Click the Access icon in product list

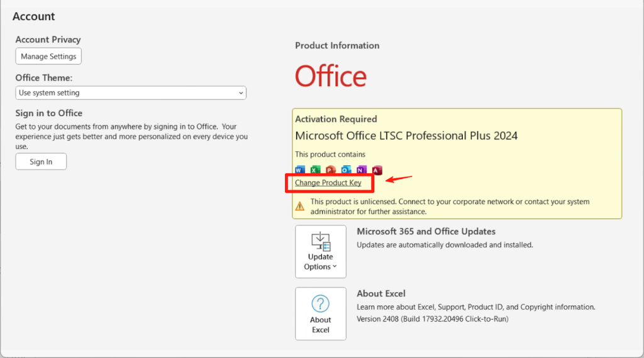tap(377, 170)
